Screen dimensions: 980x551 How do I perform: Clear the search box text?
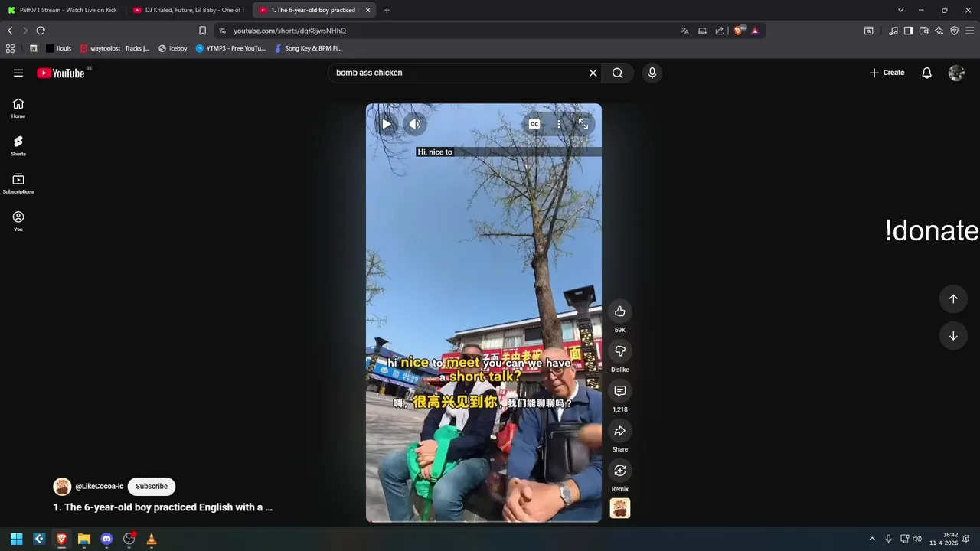point(593,73)
